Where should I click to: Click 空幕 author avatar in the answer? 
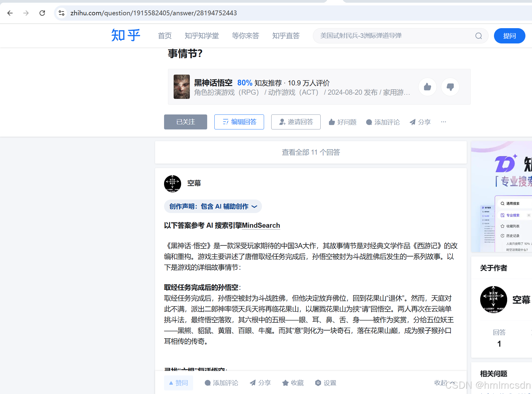click(172, 184)
